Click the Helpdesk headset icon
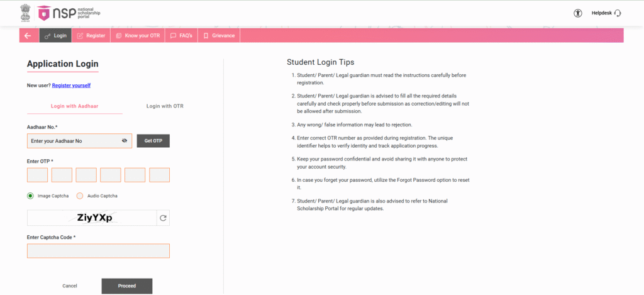The width and height of the screenshot is (644, 295). coord(617,13)
